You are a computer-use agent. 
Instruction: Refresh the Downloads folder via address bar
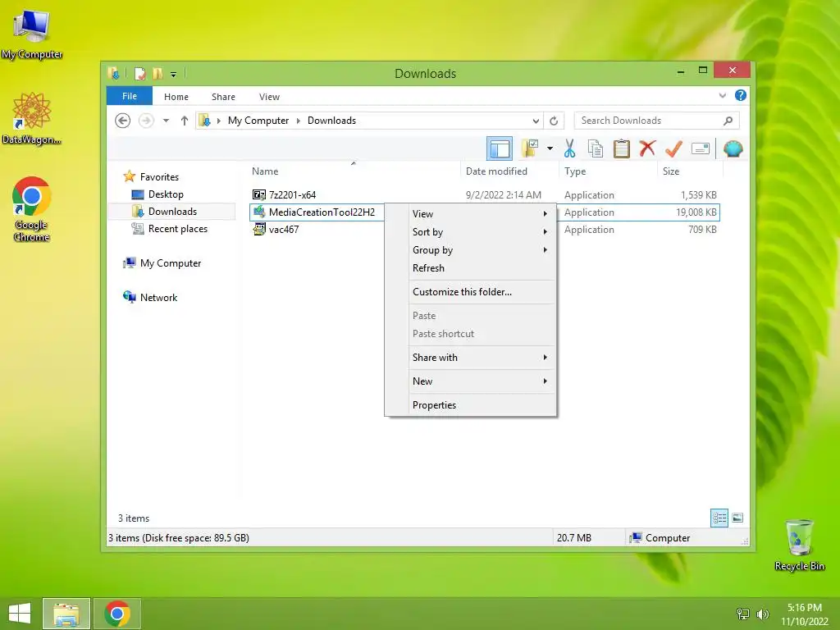[x=554, y=121]
